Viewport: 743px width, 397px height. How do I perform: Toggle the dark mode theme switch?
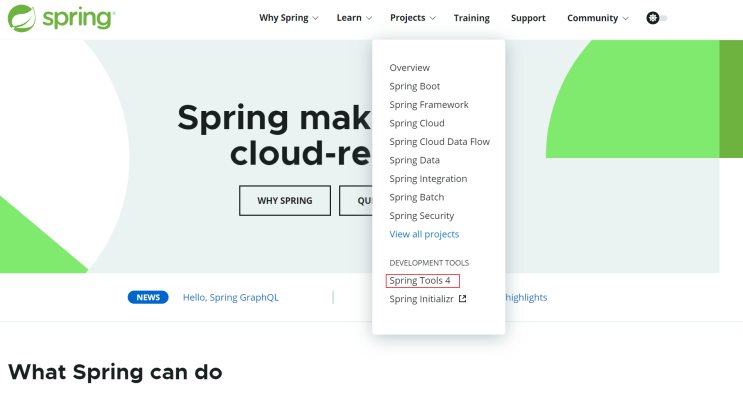pyautogui.click(x=657, y=18)
